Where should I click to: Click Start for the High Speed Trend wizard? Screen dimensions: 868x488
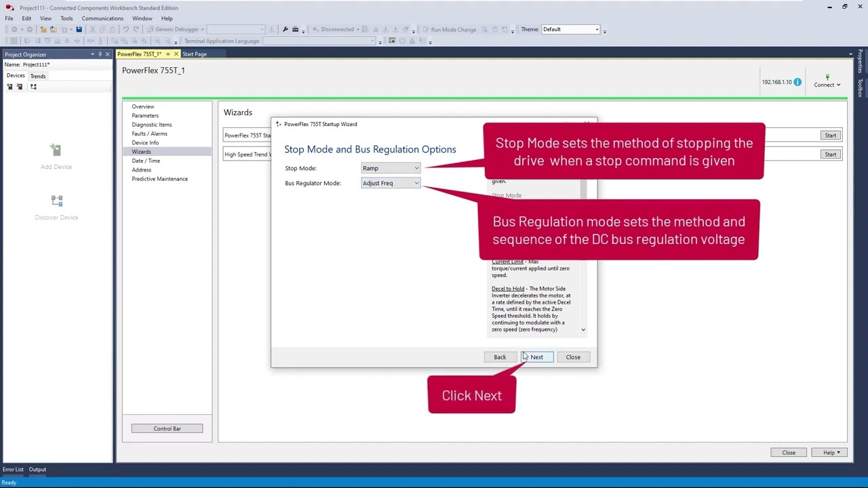(831, 155)
